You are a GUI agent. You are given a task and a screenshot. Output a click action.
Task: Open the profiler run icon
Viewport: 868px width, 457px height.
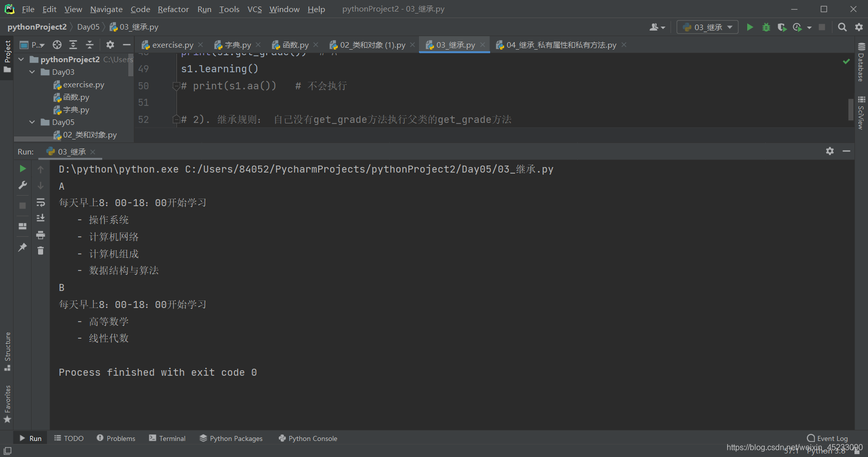[797, 27]
